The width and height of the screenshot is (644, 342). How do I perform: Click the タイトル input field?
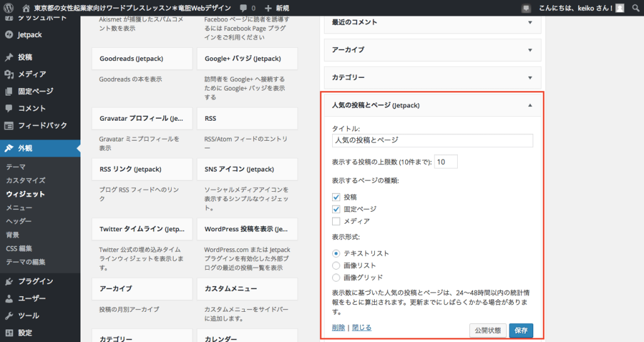(433, 140)
